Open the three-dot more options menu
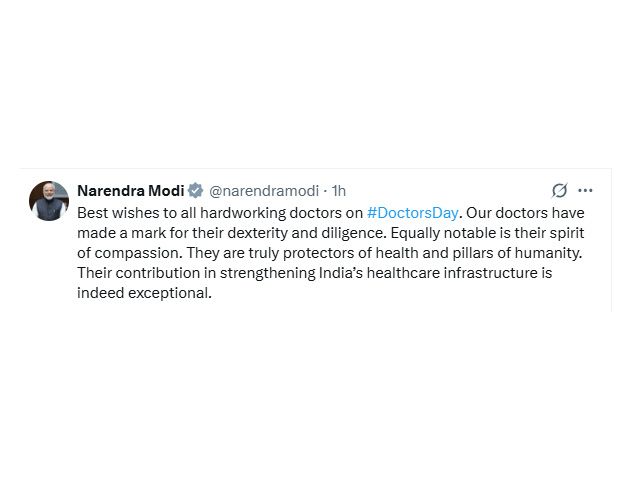This screenshot has width=640, height=480. point(585,190)
